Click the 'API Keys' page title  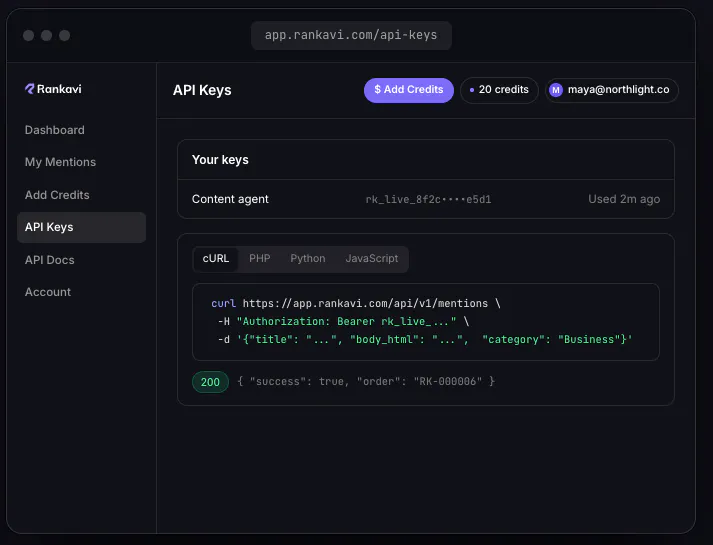pyautogui.click(x=202, y=90)
